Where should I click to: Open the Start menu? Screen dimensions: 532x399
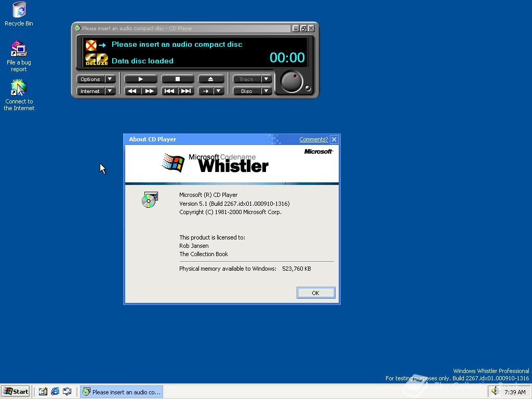16,392
